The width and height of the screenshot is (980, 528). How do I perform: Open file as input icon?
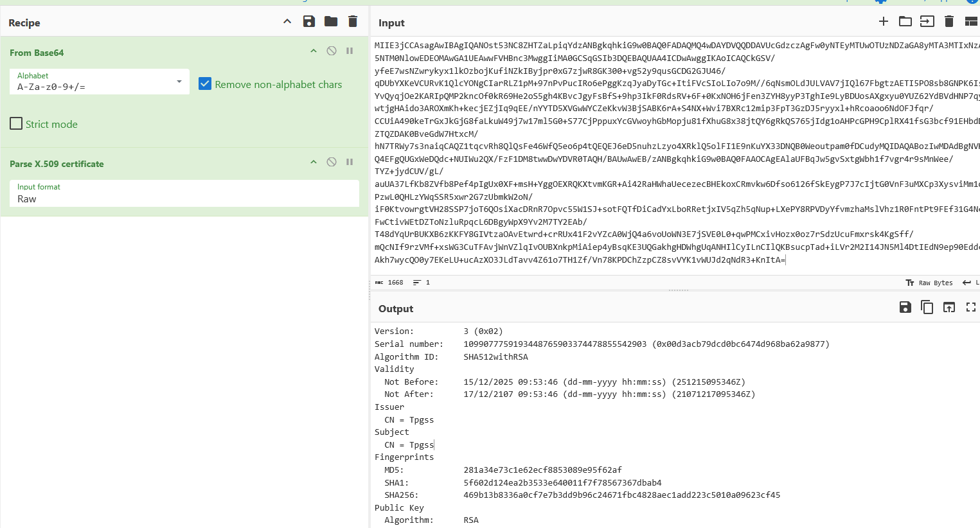[x=905, y=22]
